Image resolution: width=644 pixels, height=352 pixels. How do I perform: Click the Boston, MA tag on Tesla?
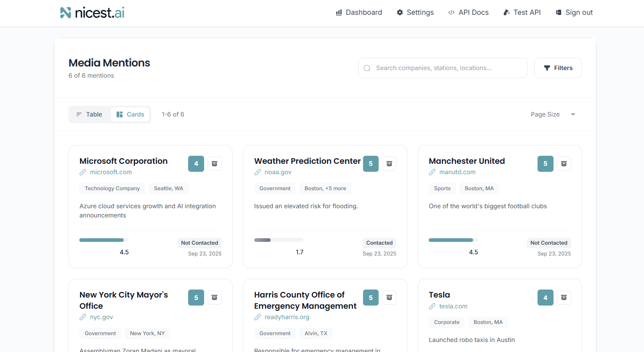pyautogui.click(x=488, y=322)
